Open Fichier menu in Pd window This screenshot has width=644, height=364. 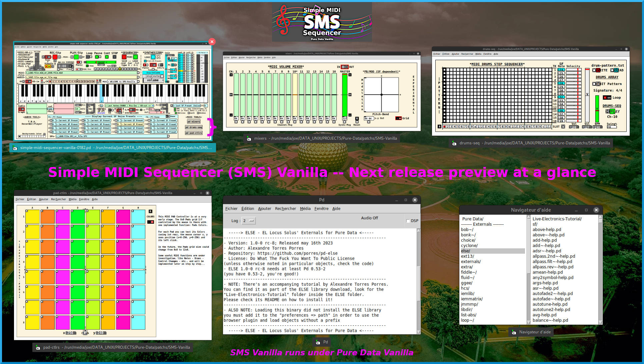click(231, 209)
